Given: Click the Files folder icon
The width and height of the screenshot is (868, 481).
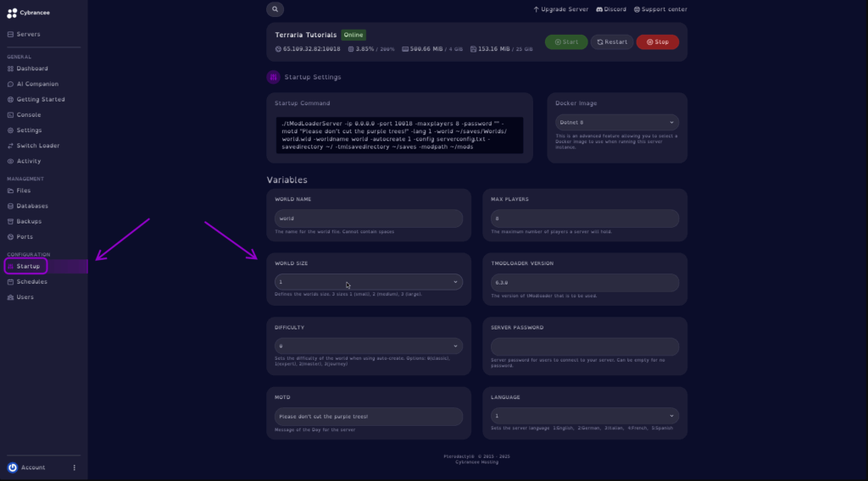Looking at the screenshot, I should click(x=10, y=191).
